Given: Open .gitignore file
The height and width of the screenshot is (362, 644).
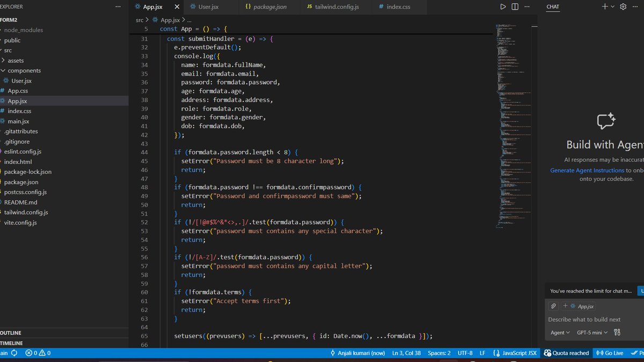Looking at the screenshot, I should (x=17, y=142).
